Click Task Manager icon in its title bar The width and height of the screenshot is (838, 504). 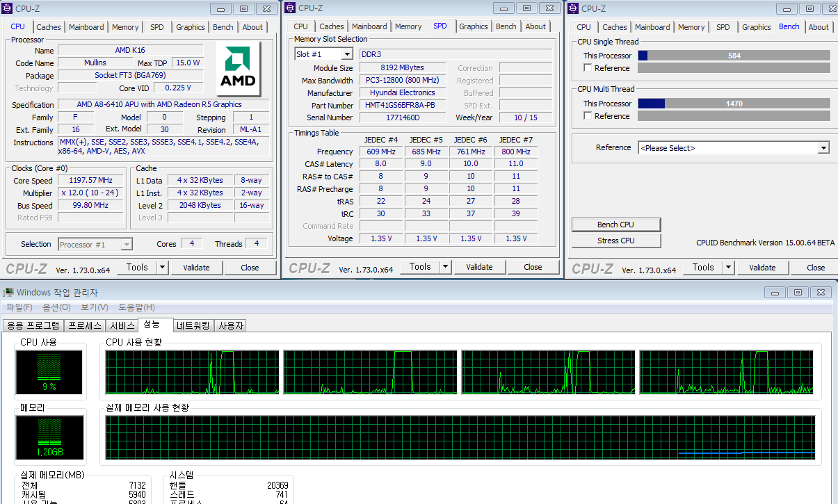[x=9, y=293]
